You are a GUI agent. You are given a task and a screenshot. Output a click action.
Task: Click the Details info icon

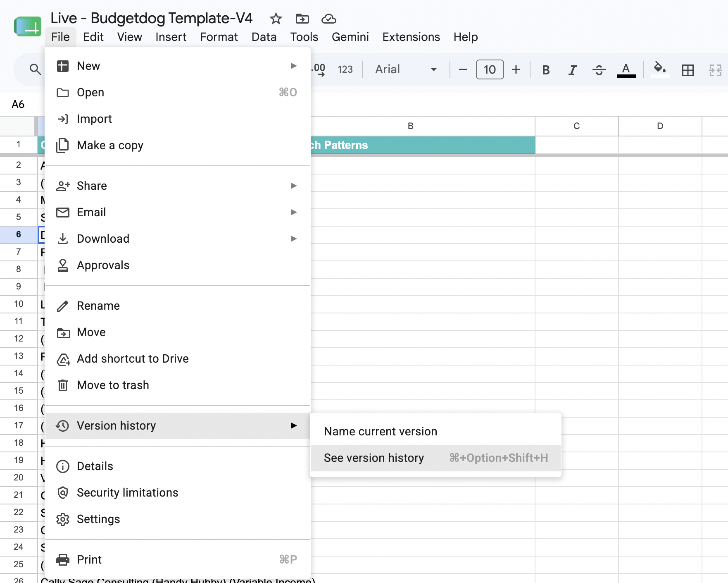[x=63, y=466]
